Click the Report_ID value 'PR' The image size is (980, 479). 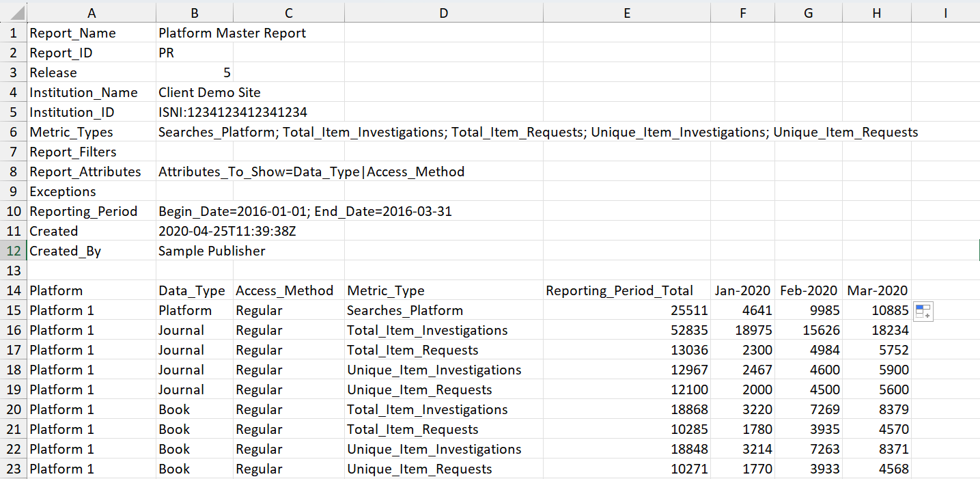(195, 53)
